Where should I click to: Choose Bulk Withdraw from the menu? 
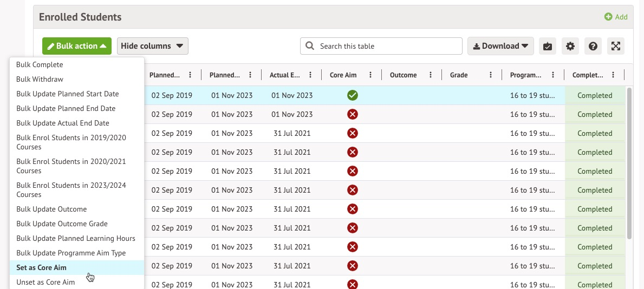40,79
